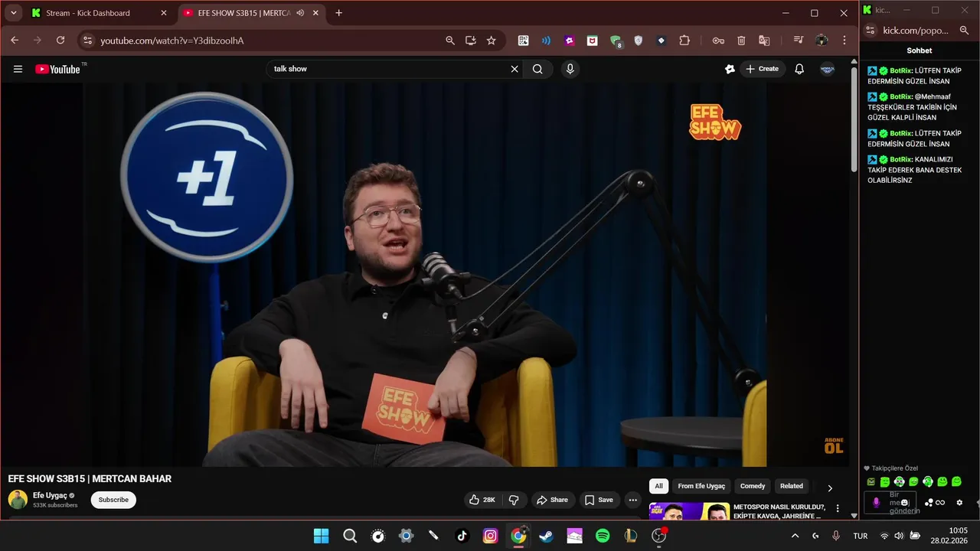The height and width of the screenshot is (551, 980).
Task: Open the password manager key icon
Action: tap(718, 41)
